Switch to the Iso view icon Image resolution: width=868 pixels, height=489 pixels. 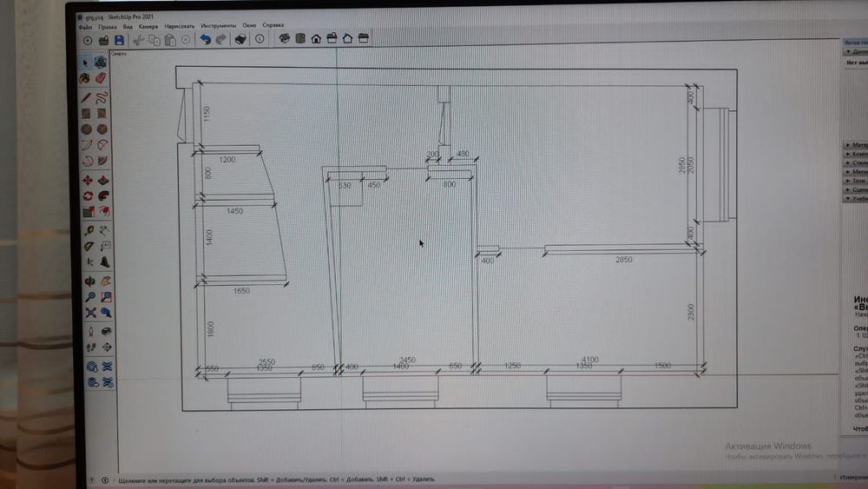pos(284,39)
